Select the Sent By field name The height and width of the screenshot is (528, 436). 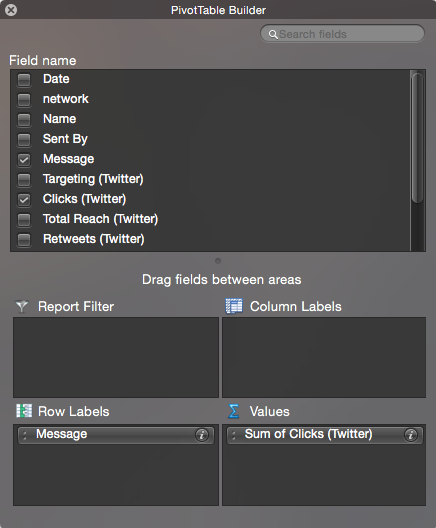coord(65,139)
